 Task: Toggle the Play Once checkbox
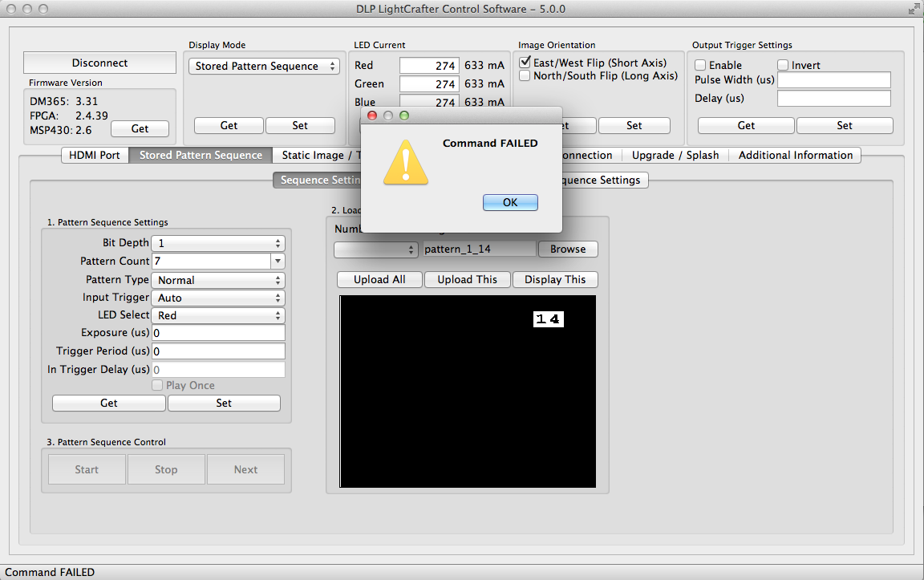click(x=157, y=385)
